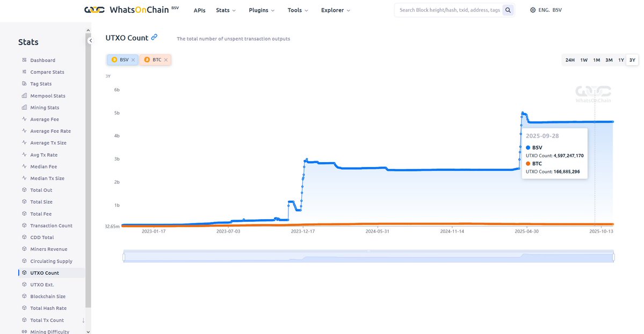Click the Total Out cube icon
This screenshot has height=334, width=644.
(x=24, y=190)
